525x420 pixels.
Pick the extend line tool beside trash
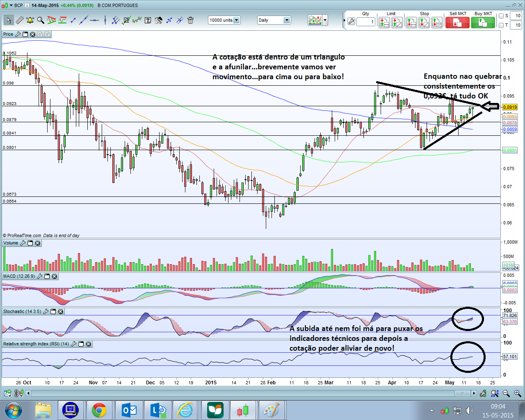(x=180, y=20)
